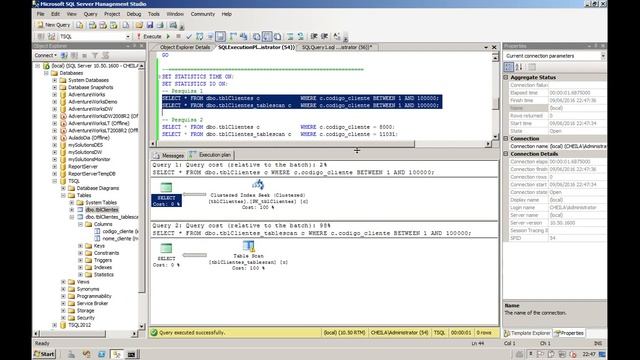
Task: Click the Table Scan plan operator
Action: click(248, 256)
